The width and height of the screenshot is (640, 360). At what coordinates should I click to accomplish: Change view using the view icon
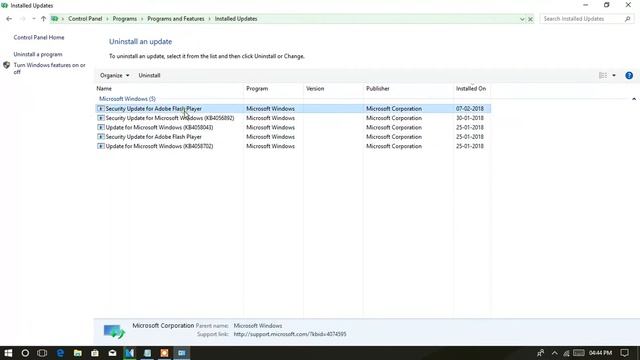[603, 76]
